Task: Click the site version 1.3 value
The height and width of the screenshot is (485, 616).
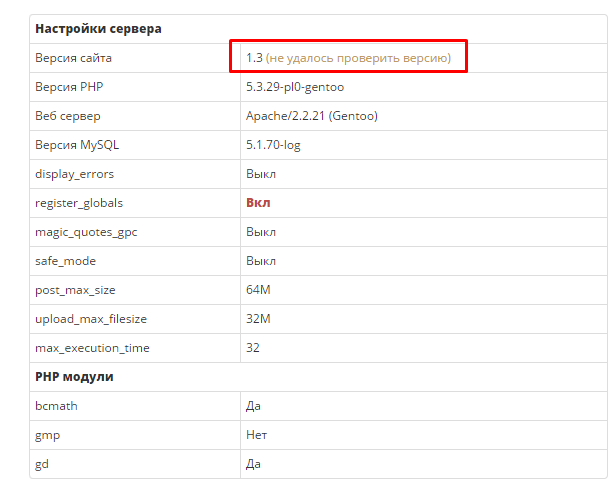Action: [x=254, y=58]
